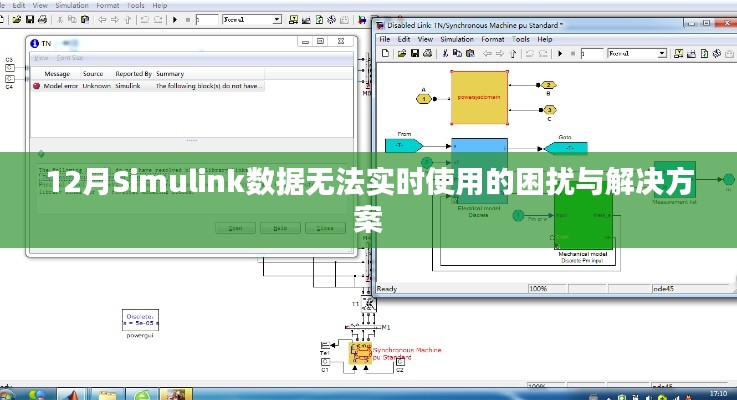The height and width of the screenshot is (400, 737).
Task: Go up arrow in main TN model toolbar
Action: [x=128, y=19]
